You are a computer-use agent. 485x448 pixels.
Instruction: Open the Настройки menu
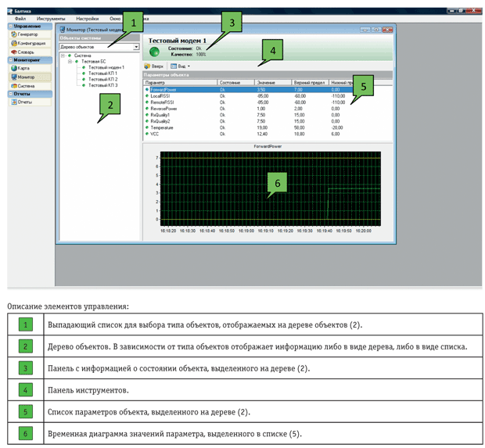click(x=88, y=19)
